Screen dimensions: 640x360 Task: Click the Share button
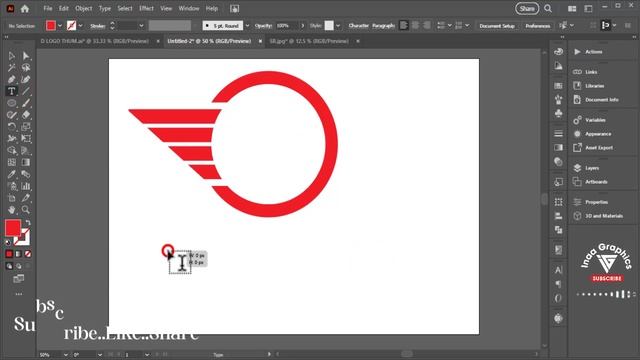point(527,9)
